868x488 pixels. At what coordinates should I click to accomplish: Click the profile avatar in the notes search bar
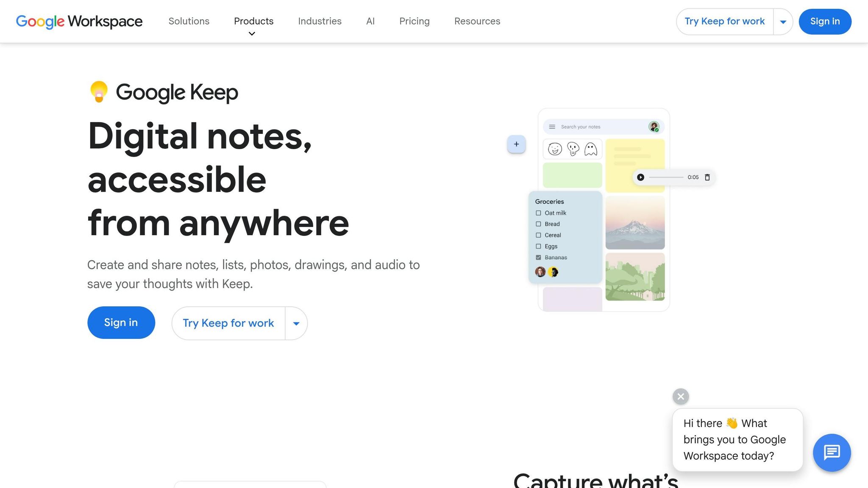pos(654,127)
